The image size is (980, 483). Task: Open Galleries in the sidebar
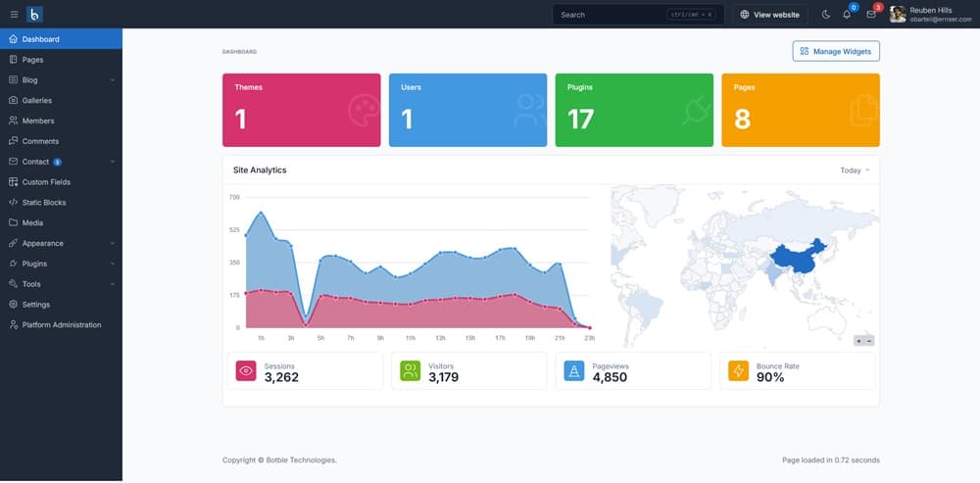tap(37, 101)
